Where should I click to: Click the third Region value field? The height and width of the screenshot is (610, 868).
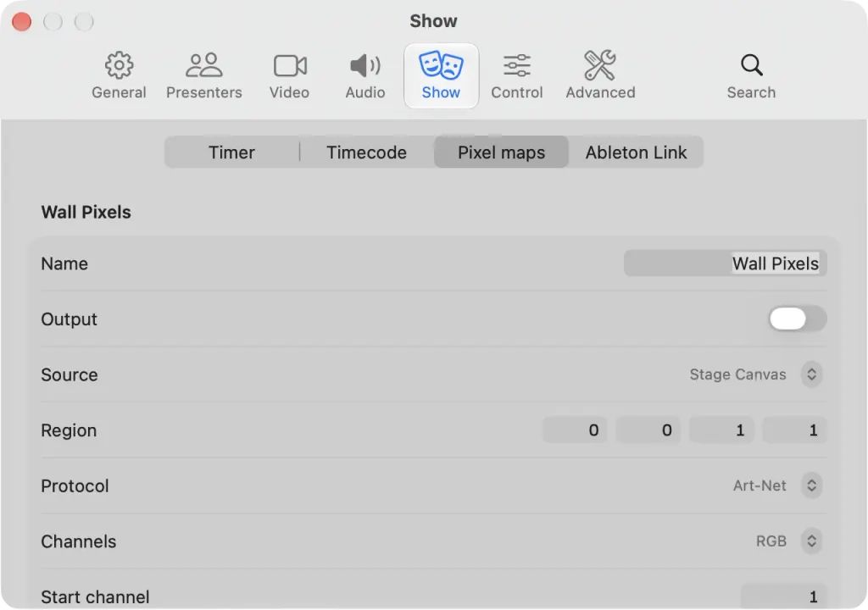721,430
